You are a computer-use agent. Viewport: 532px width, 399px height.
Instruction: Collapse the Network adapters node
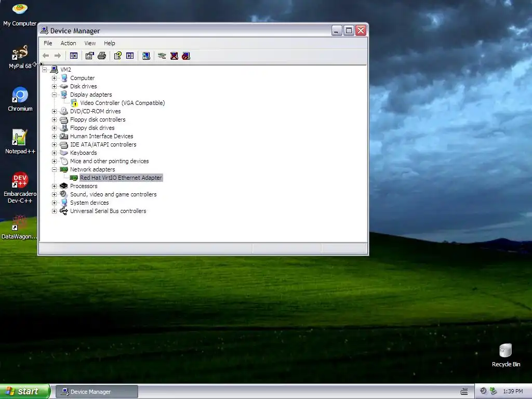[x=54, y=170]
